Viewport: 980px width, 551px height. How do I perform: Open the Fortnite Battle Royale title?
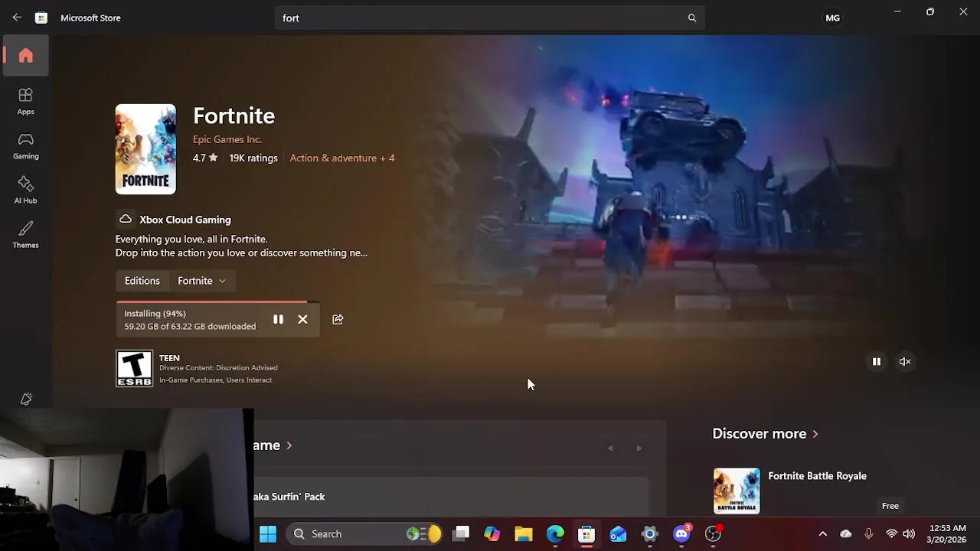pyautogui.click(x=817, y=476)
